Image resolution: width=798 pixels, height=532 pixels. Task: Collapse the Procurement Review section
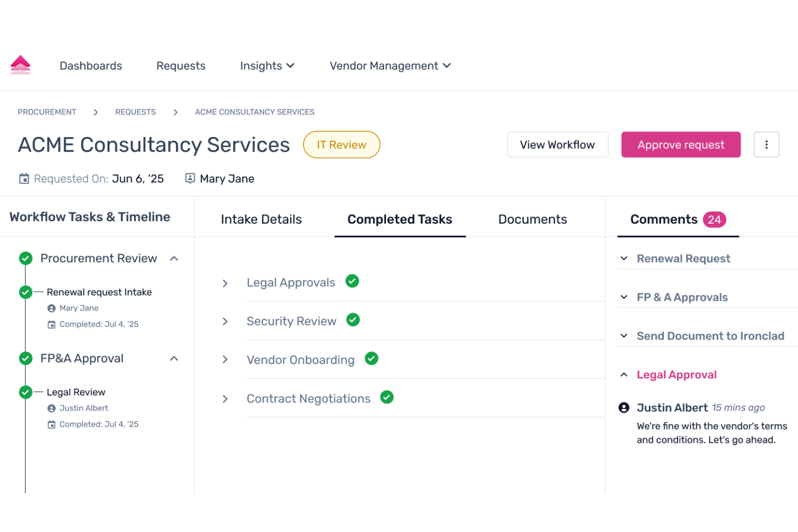(x=174, y=258)
